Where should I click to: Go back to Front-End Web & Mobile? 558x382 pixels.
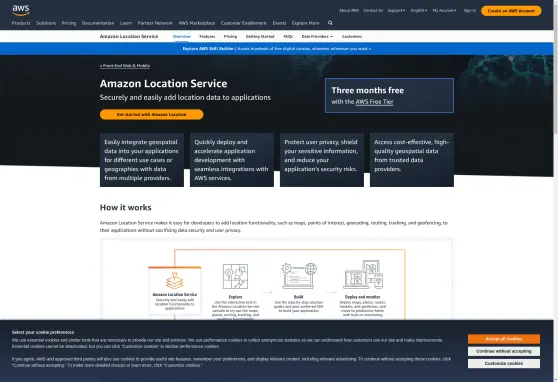(125, 66)
